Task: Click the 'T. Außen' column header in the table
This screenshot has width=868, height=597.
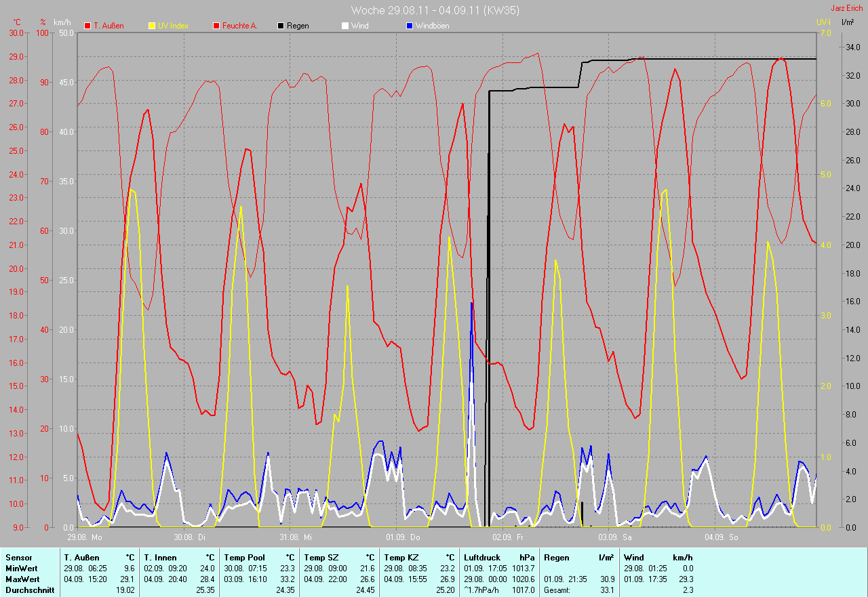Action: 82,558
